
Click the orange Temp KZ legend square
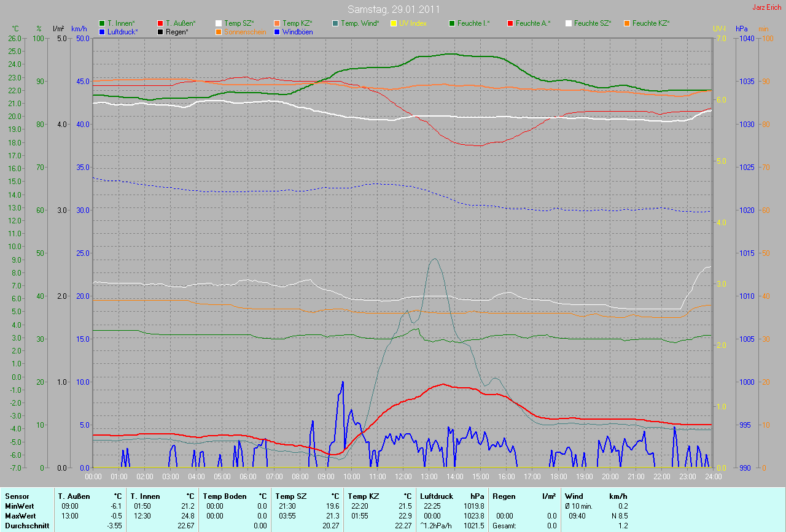click(x=277, y=23)
